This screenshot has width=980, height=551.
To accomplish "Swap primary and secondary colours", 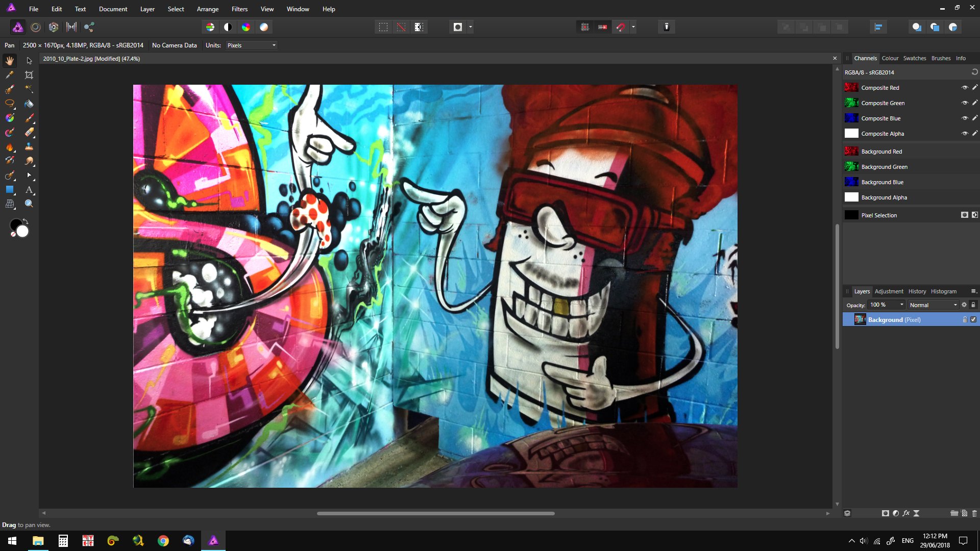I will click(26, 221).
